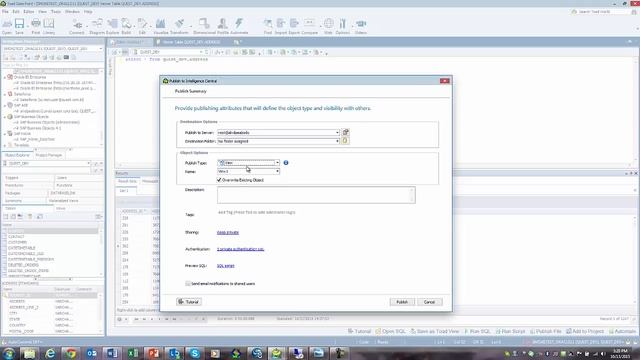Image resolution: width=640 pixels, height=360 pixels.
Task: Click the Find toolbar icon
Action: click(x=268, y=27)
